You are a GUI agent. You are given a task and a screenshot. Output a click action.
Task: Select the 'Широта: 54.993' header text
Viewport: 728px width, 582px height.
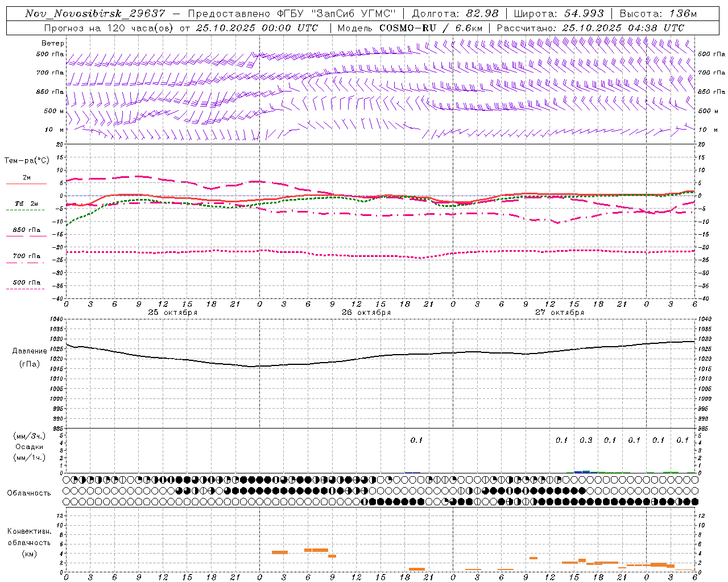(x=559, y=14)
